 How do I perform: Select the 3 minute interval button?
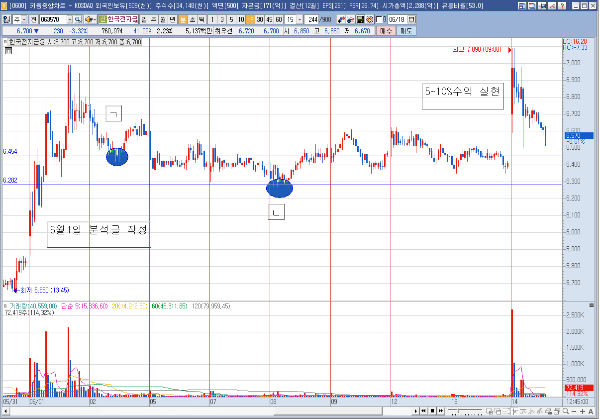click(x=222, y=20)
